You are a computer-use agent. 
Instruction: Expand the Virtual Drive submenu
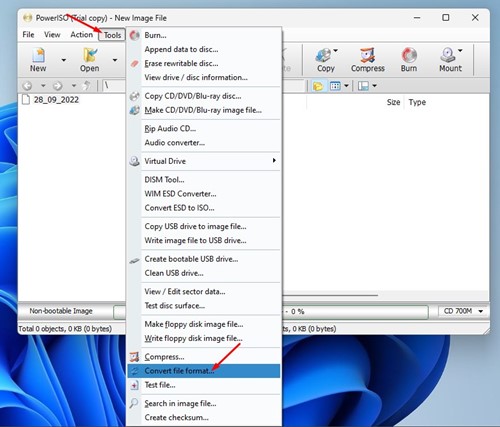click(x=204, y=161)
